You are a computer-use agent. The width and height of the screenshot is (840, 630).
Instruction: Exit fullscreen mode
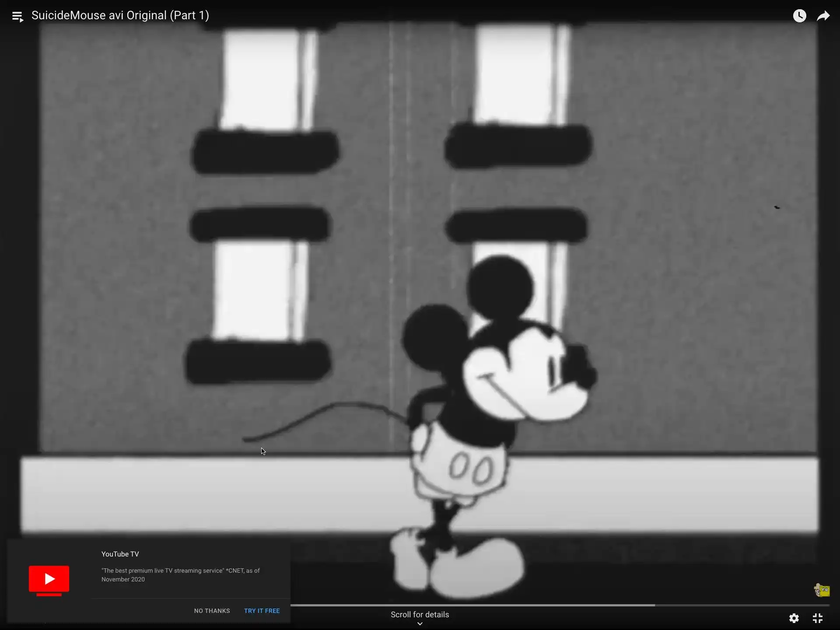click(x=818, y=618)
